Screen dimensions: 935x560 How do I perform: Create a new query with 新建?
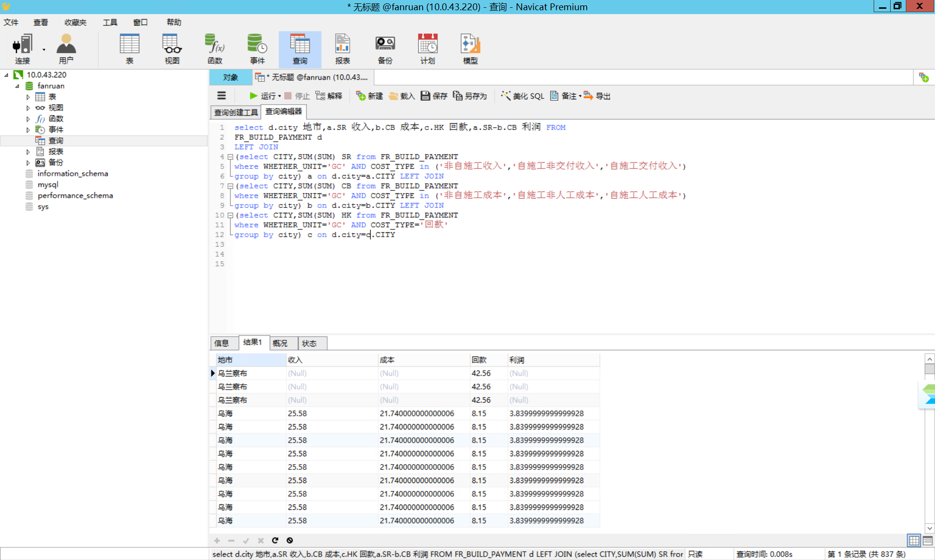click(369, 96)
